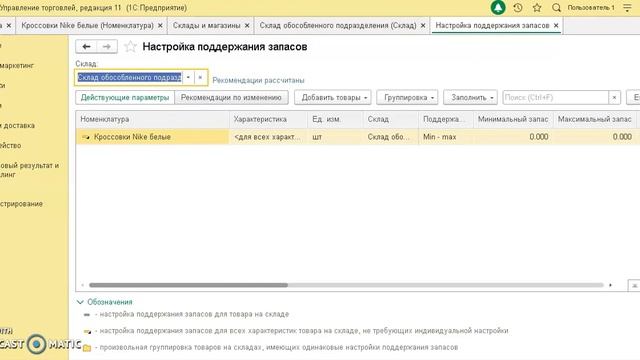The width and height of the screenshot is (640, 360).
Task: Open the notifications bell icon
Action: (498, 7)
